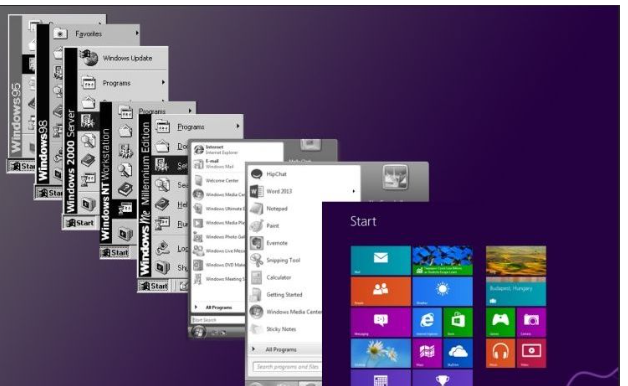This screenshot has width=628, height=386.
Task: Open the Messaging tile
Action: pyautogui.click(x=380, y=322)
